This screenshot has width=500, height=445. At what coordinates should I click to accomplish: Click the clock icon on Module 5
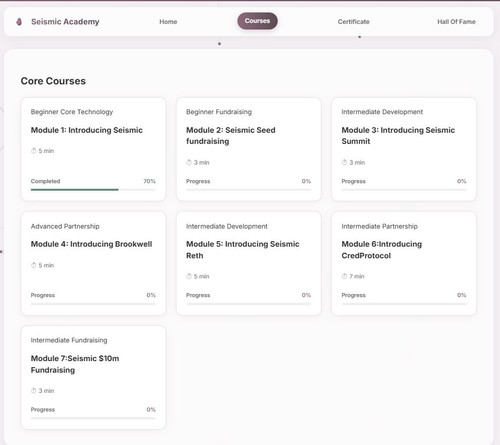[x=189, y=276]
